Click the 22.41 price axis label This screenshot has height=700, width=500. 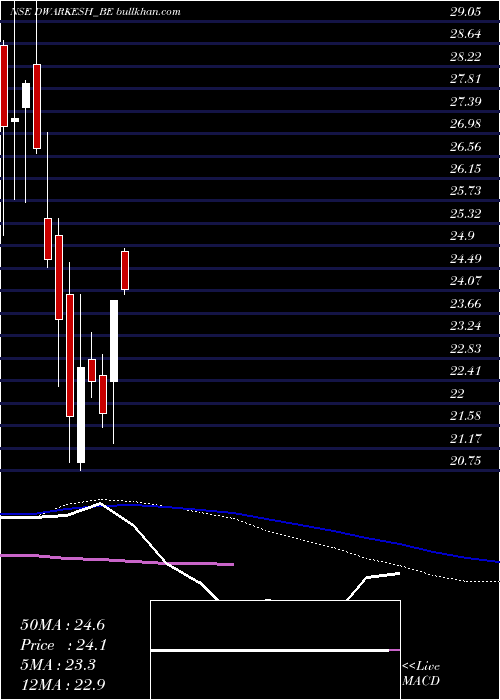(466, 371)
